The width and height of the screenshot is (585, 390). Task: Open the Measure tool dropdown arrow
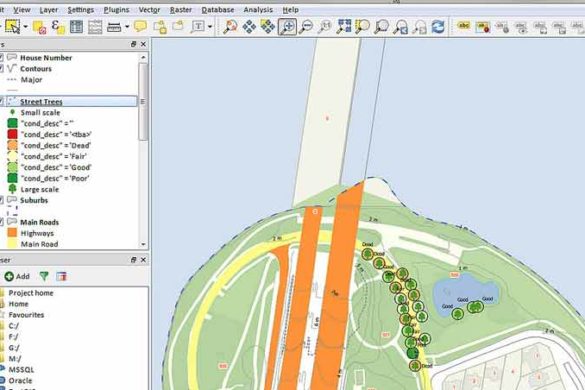coord(127,27)
